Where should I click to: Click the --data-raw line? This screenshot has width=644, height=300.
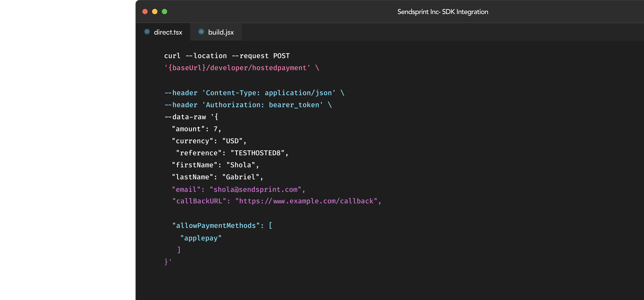(x=191, y=117)
